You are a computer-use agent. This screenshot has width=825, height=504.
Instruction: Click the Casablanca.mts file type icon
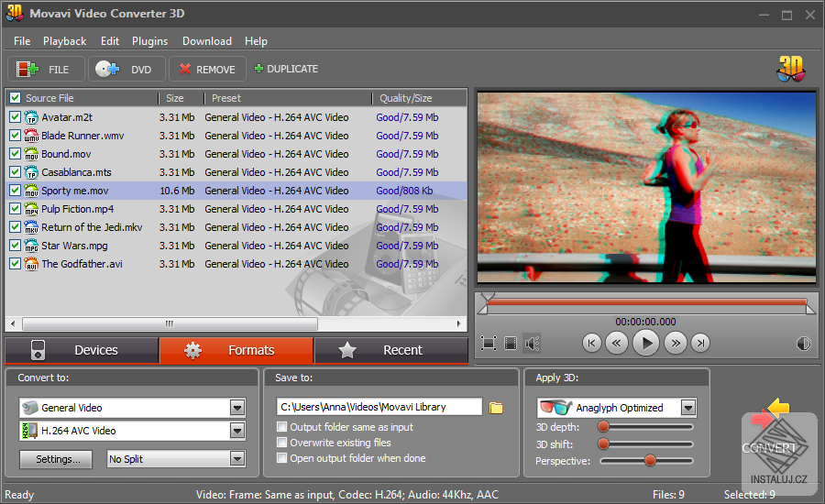tap(31, 172)
